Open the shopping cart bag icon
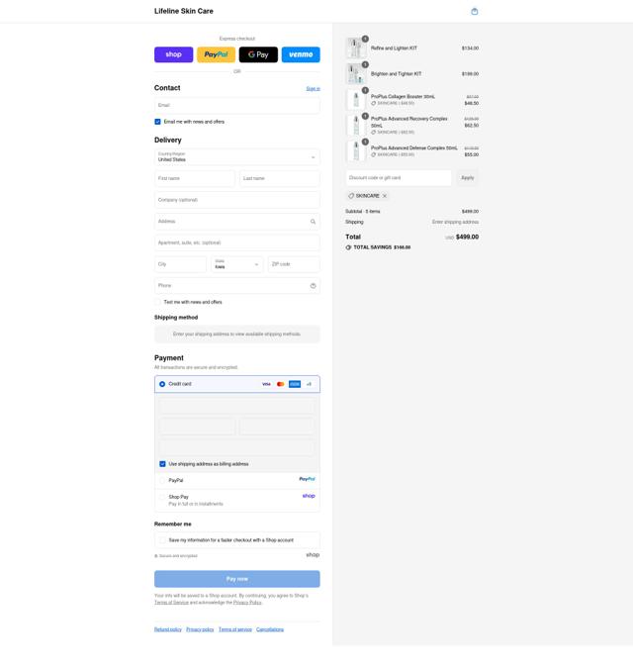The height and width of the screenshot is (672, 633). coord(474,12)
